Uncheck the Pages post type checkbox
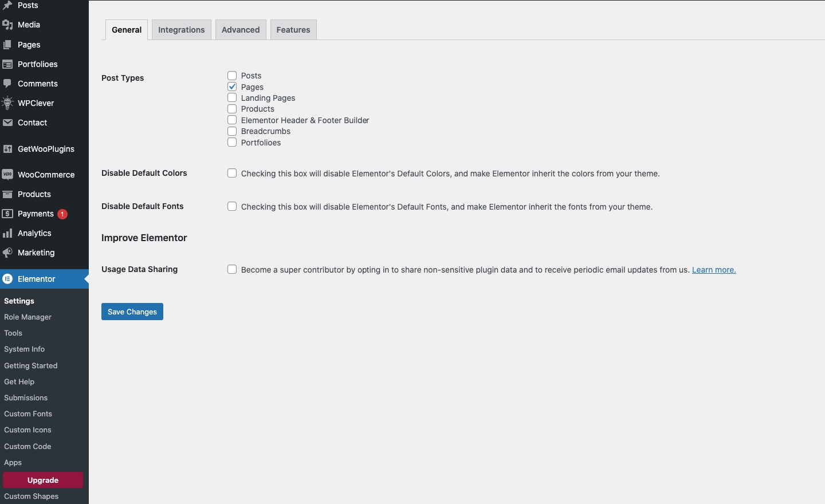Screen dimensions: 825x504 coord(232,86)
